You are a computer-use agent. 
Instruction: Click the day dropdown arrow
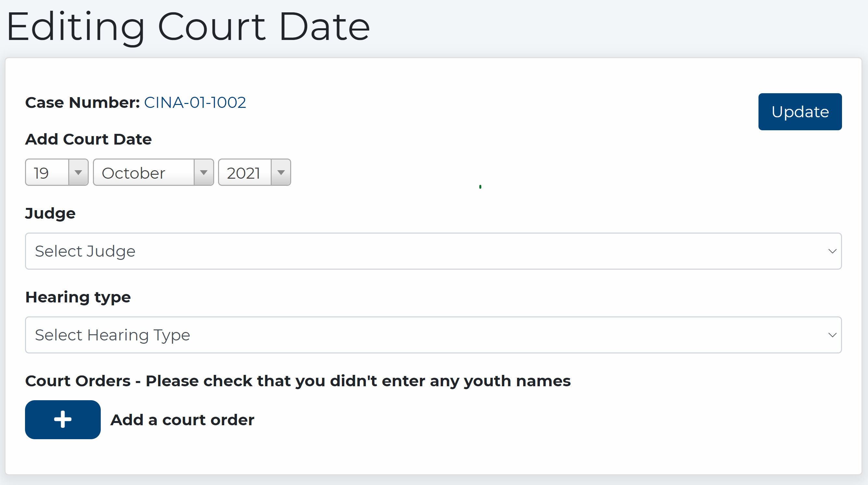tap(78, 172)
